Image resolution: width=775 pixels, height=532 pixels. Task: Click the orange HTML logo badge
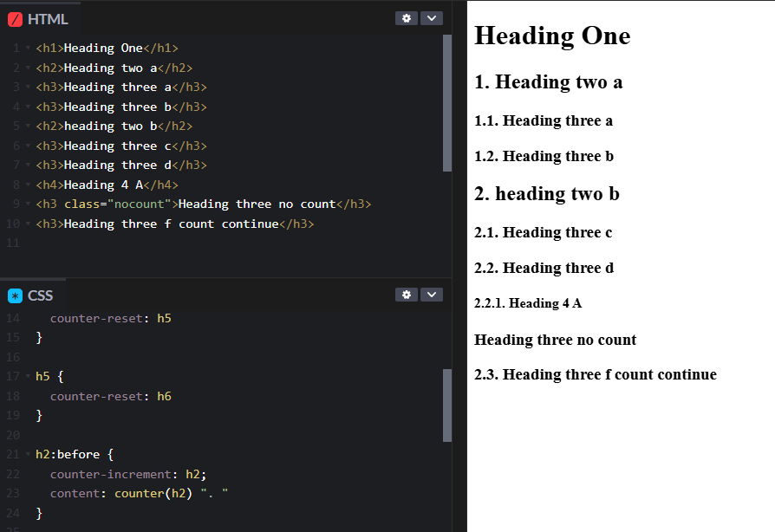click(14, 18)
